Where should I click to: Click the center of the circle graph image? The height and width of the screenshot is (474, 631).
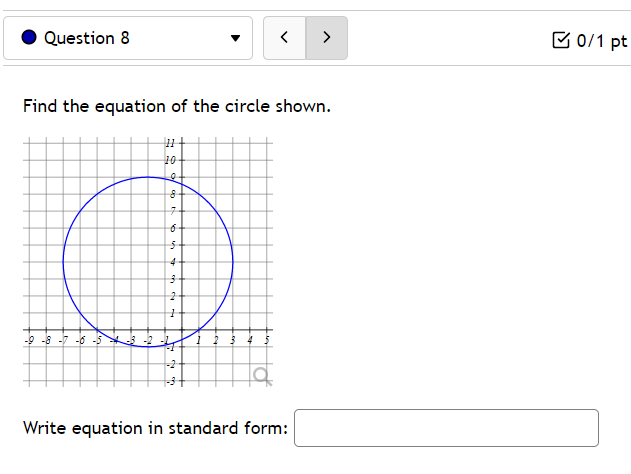[148, 262]
